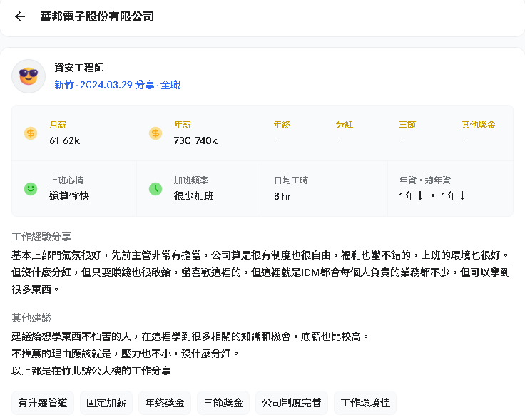The height and width of the screenshot is (420, 525).
Task: Click the line starting 不推薦的理由應該就是
Action: pos(125,354)
